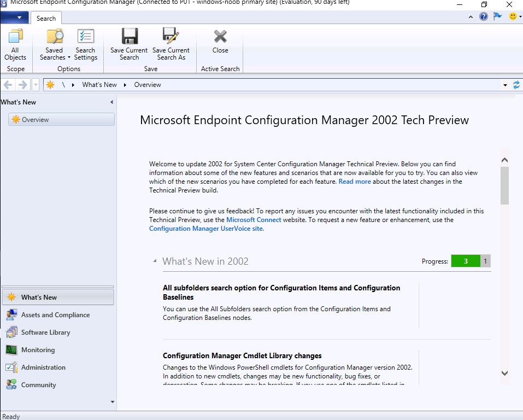Click the content pane scroll up arrow
This screenshot has height=420, width=523.
coord(504,160)
